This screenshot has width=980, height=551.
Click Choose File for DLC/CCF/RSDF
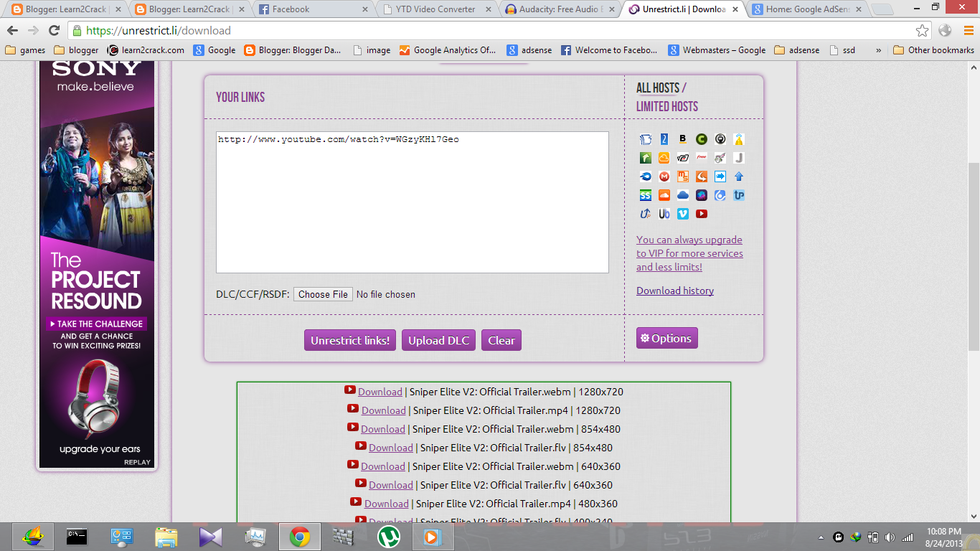pyautogui.click(x=323, y=294)
